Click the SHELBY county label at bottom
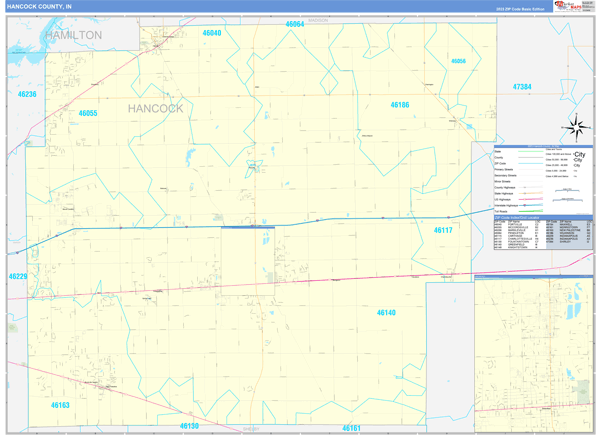 coord(251,429)
